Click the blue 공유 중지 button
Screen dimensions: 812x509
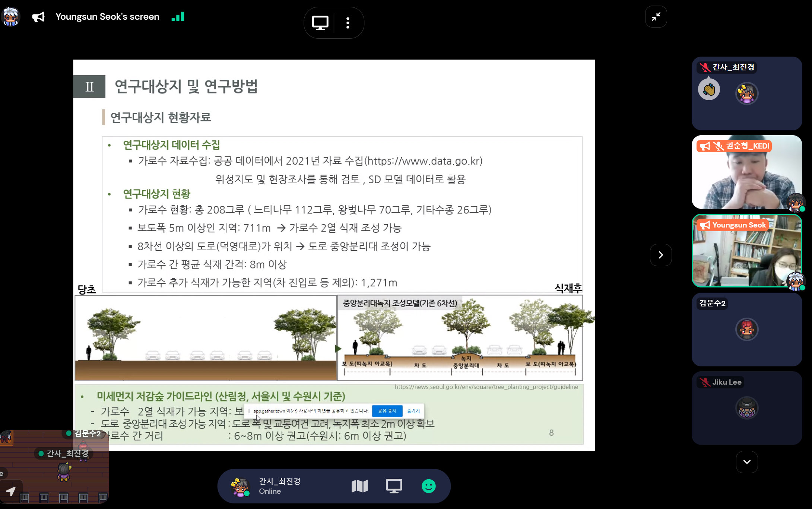pos(387,411)
